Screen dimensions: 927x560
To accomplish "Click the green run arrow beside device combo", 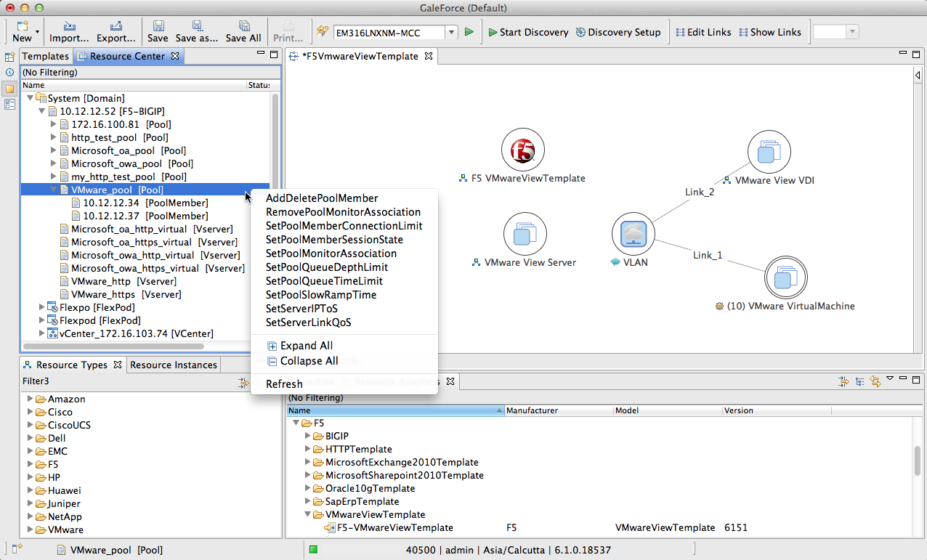I will [469, 32].
